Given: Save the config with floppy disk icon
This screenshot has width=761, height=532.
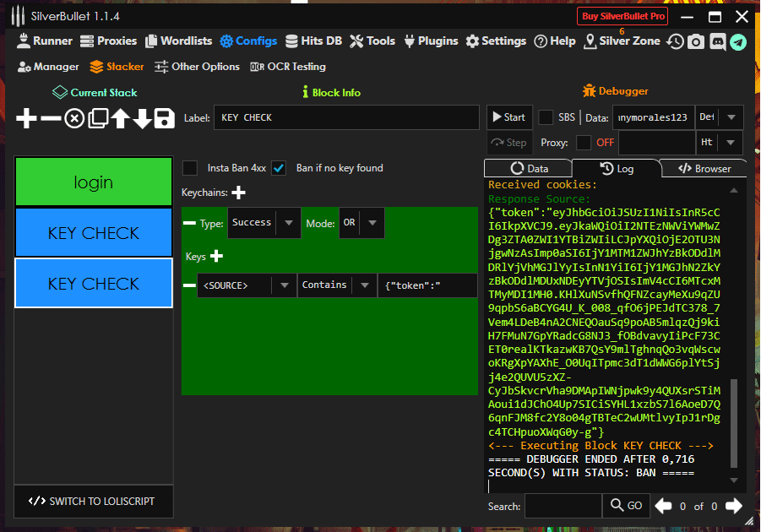Looking at the screenshot, I should click(165, 119).
